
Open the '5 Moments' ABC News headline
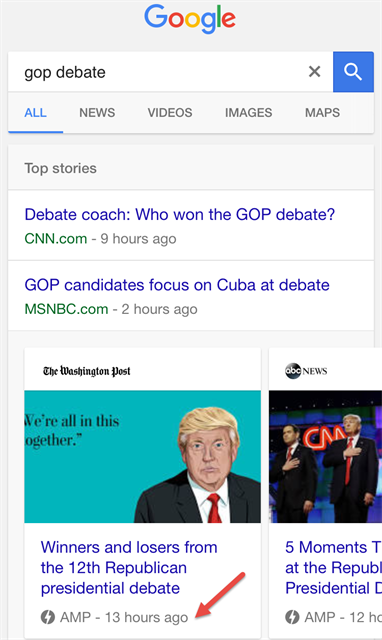[333, 568]
